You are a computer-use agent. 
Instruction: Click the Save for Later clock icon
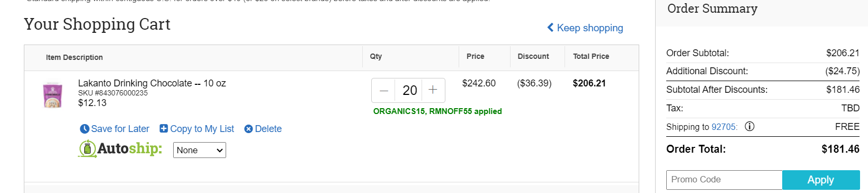84,129
